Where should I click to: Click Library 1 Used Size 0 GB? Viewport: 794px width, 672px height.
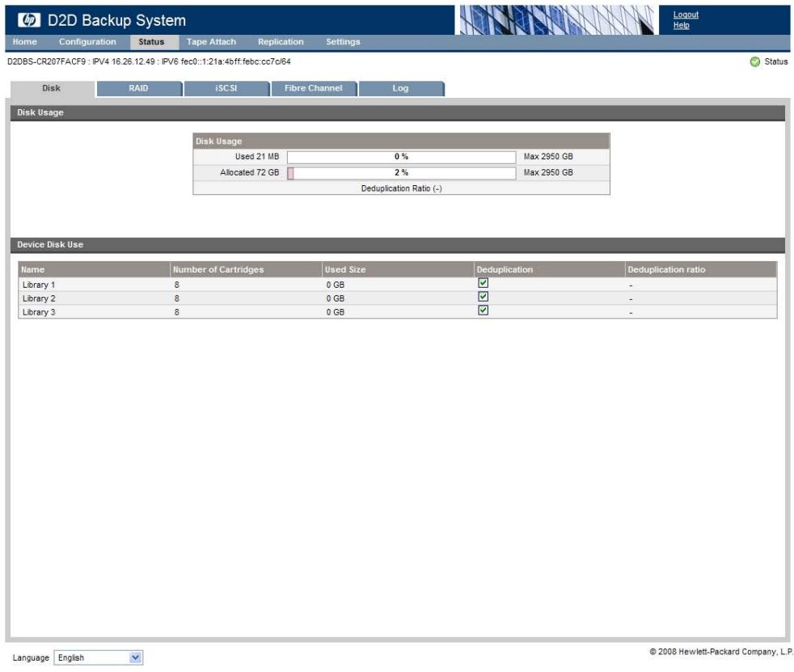(x=336, y=285)
